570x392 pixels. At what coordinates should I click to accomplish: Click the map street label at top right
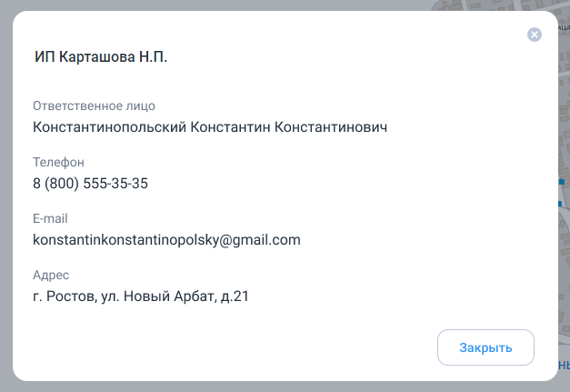tap(564, 26)
